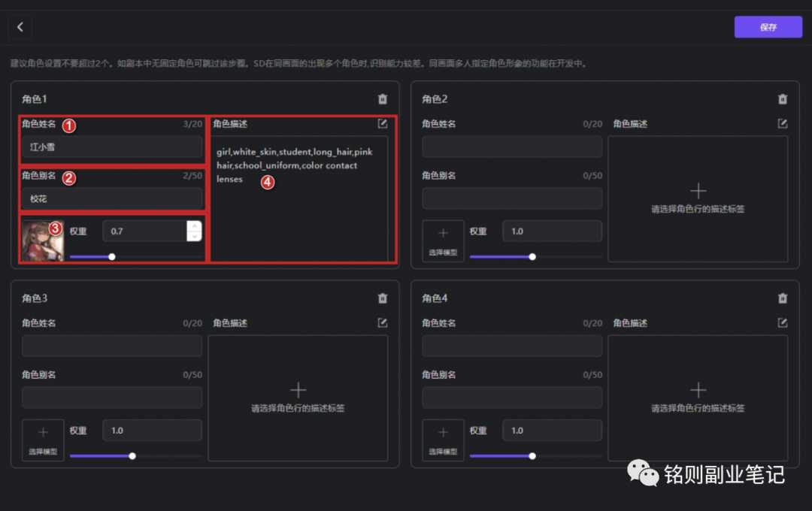Click the 江小雪 character thumbnail image
812x511 pixels.
click(42, 239)
